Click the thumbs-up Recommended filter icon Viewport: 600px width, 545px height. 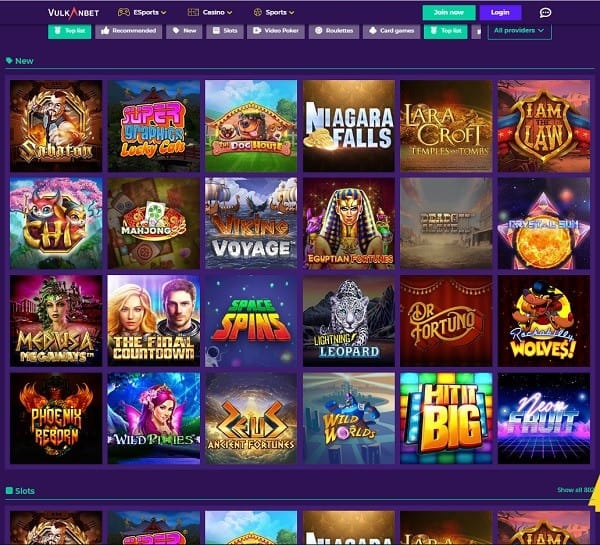(105, 31)
